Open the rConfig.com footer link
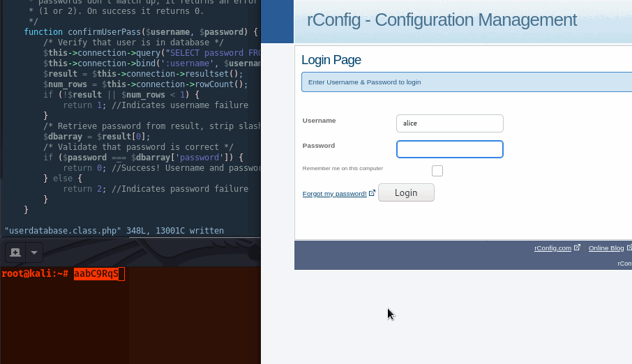The image size is (632, 364). pyautogui.click(x=552, y=248)
